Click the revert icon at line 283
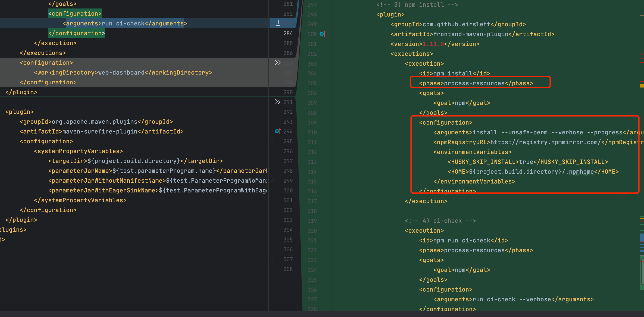The width and height of the screenshot is (644, 317). [x=278, y=23]
